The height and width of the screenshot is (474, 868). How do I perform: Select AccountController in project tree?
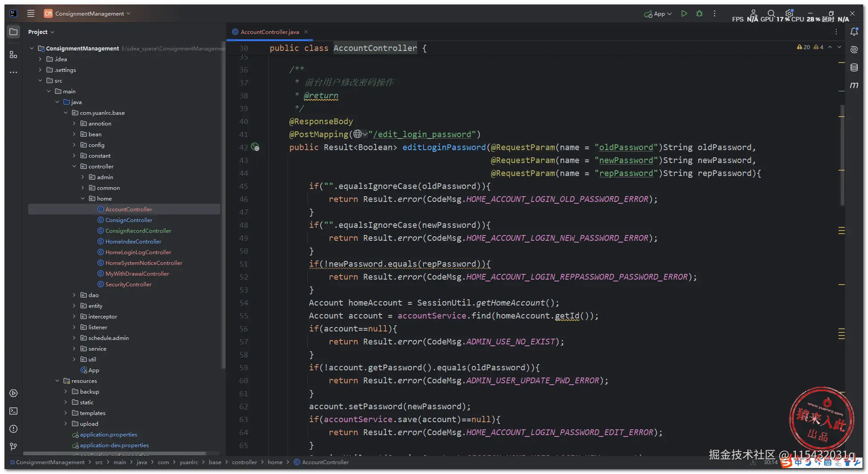click(124, 209)
